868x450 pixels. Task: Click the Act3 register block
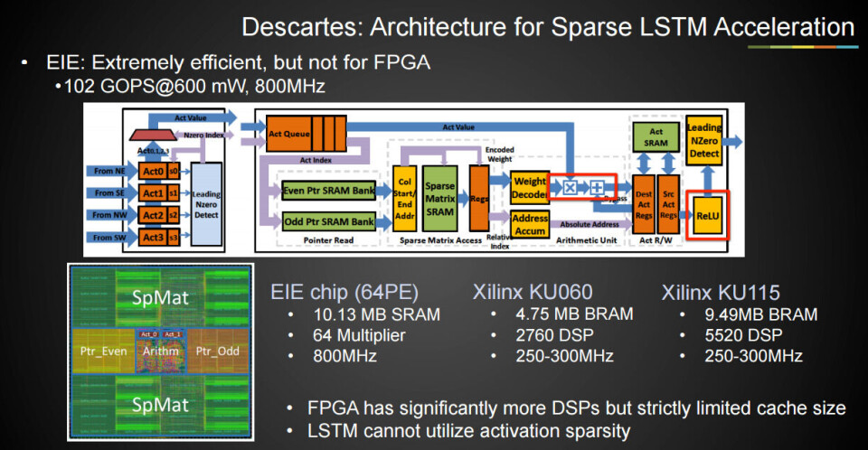pyautogui.click(x=153, y=237)
